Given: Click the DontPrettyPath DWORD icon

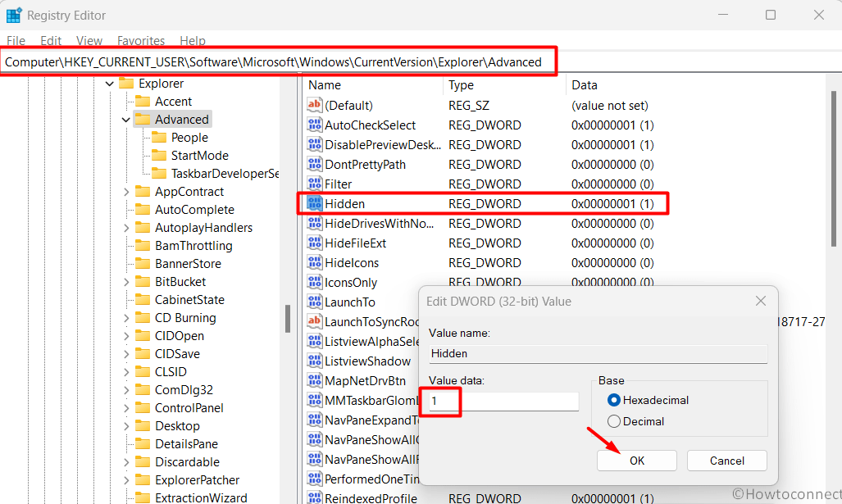Looking at the screenshot, I should coord(314,164).
